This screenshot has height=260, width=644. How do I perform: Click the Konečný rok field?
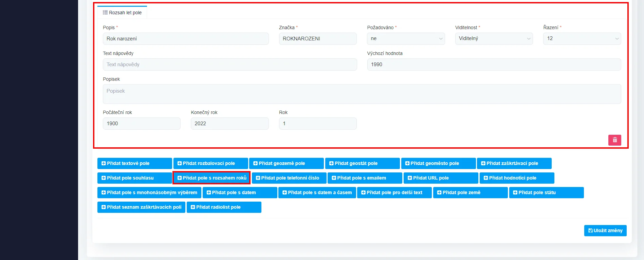(x=229, y=124)
